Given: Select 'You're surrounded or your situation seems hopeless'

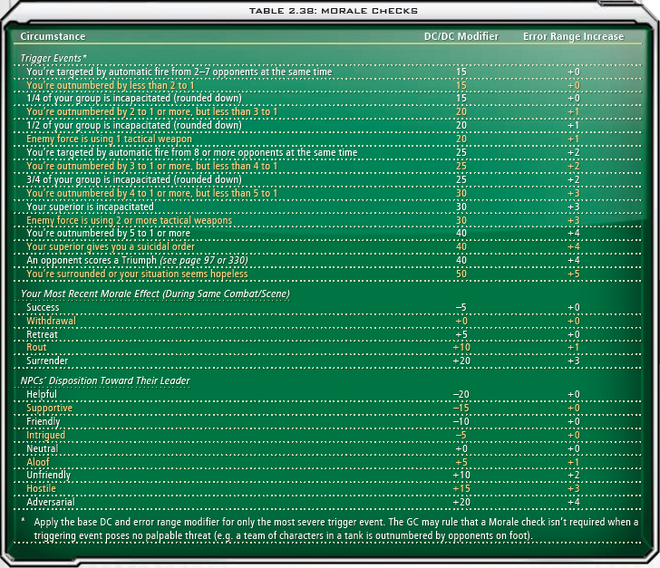Looking at the screenshot, I should (137, 274).
